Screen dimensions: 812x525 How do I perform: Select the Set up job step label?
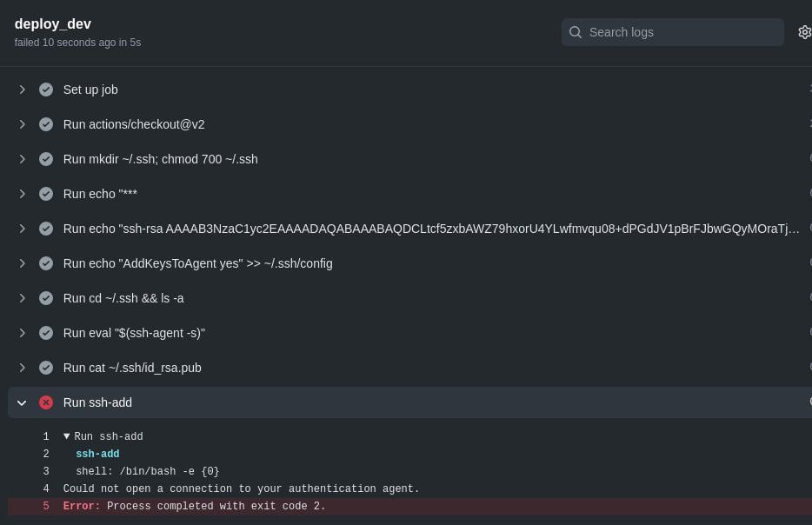90,90
